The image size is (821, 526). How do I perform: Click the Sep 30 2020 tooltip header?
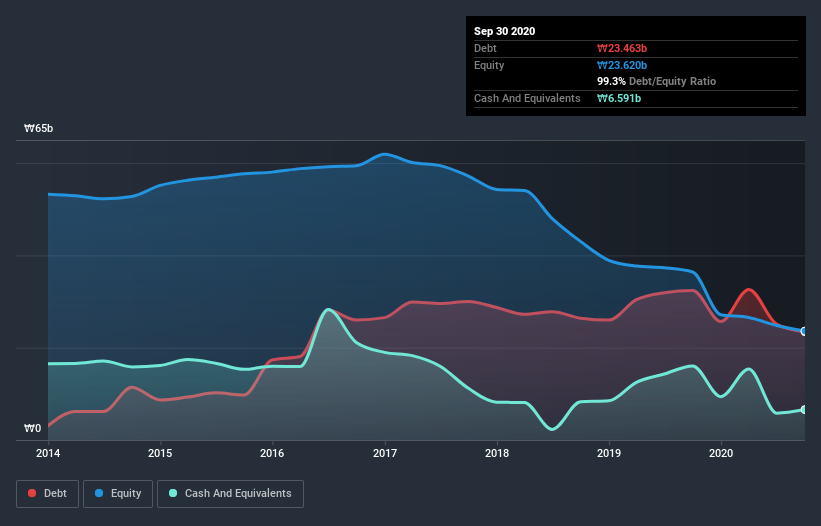tap(504, 31)
